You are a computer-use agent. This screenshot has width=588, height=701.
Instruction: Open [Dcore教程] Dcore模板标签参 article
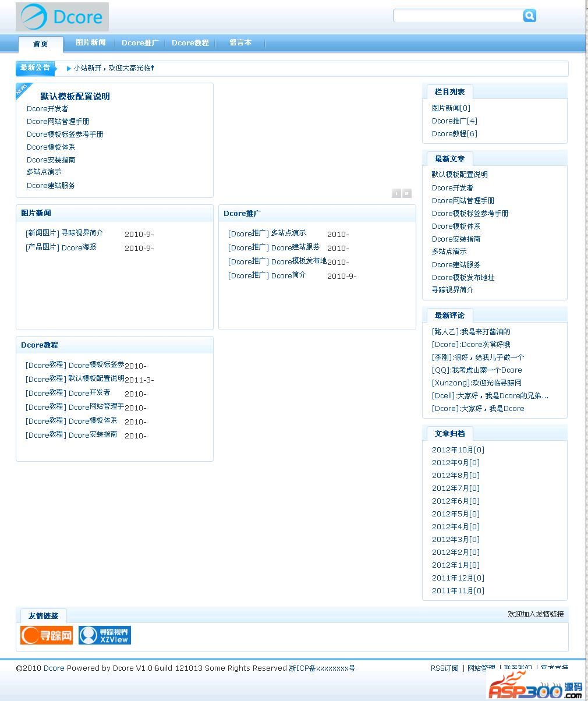75,365
